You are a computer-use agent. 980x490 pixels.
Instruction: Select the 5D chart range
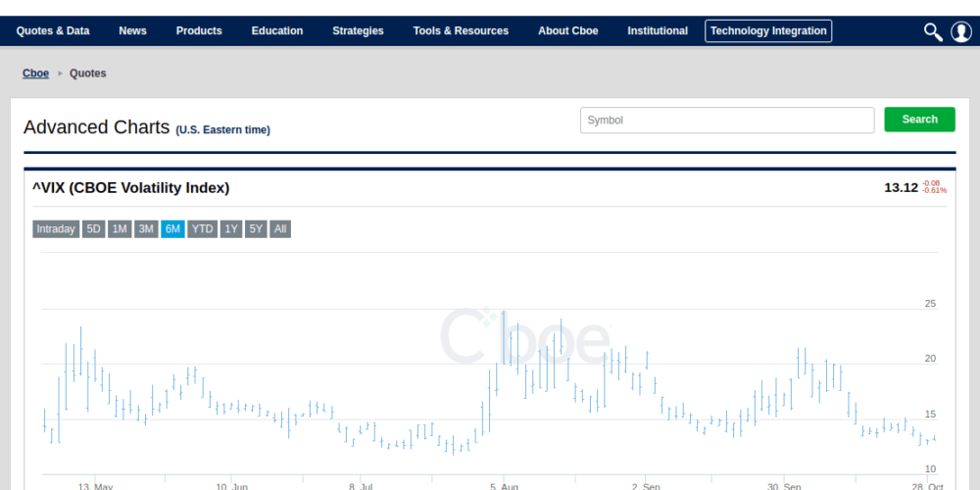pyautogui.click(x=94, y=229)
